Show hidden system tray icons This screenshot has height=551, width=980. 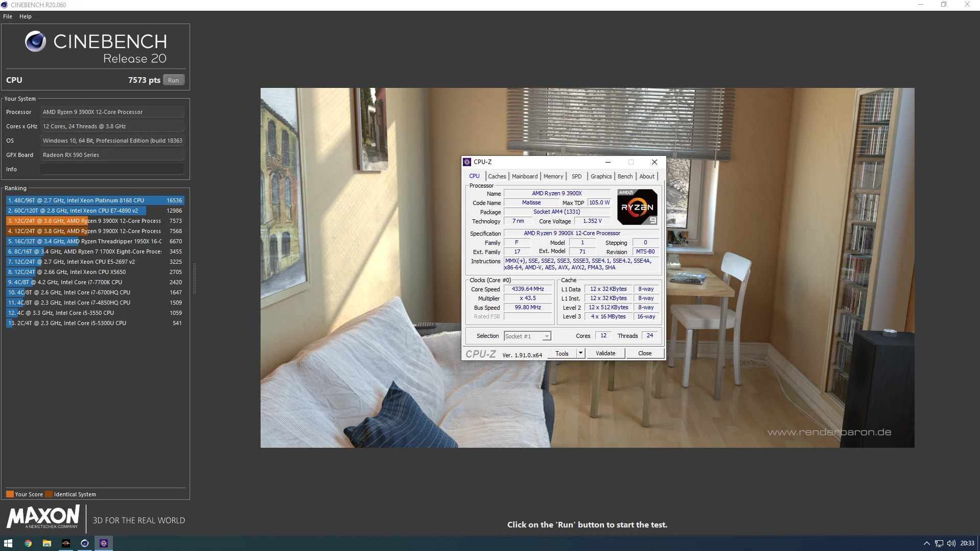pyautogui.click(x=926, y=543)
